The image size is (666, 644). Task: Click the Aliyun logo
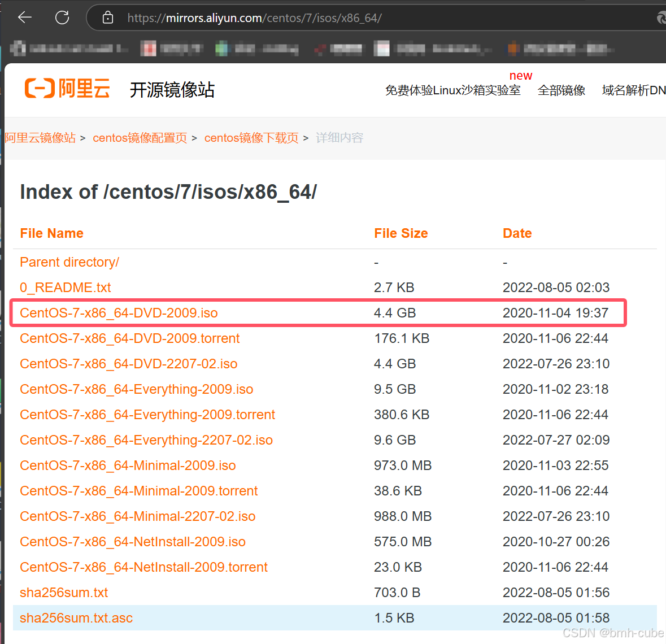(67, 88)
